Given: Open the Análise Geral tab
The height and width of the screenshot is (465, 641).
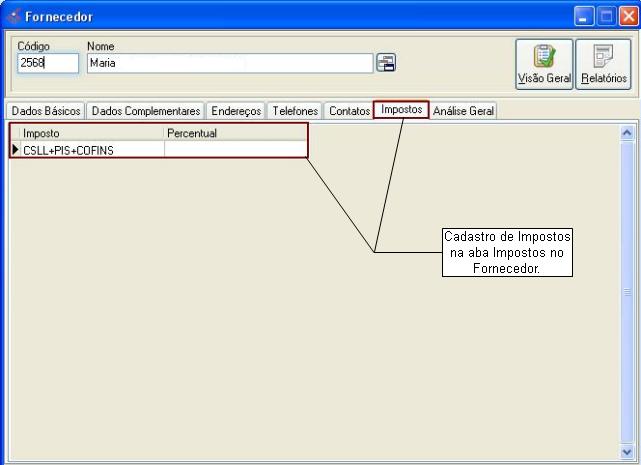Looking at the screenshot, I should (463, 111).
